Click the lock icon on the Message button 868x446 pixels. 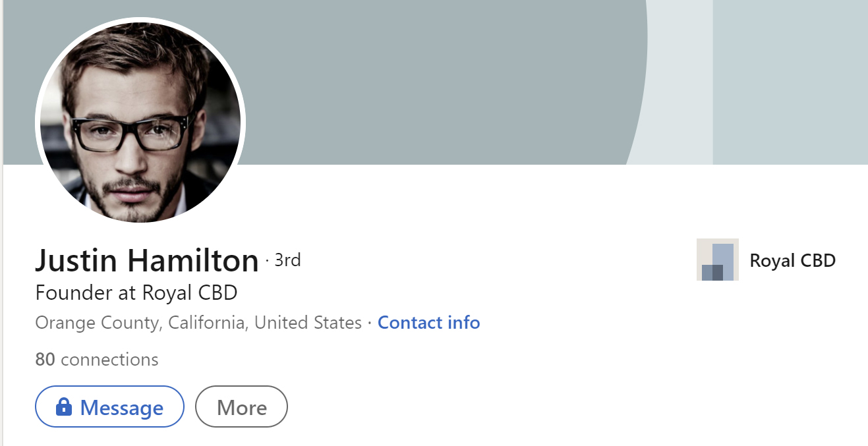tap(63, 406)
